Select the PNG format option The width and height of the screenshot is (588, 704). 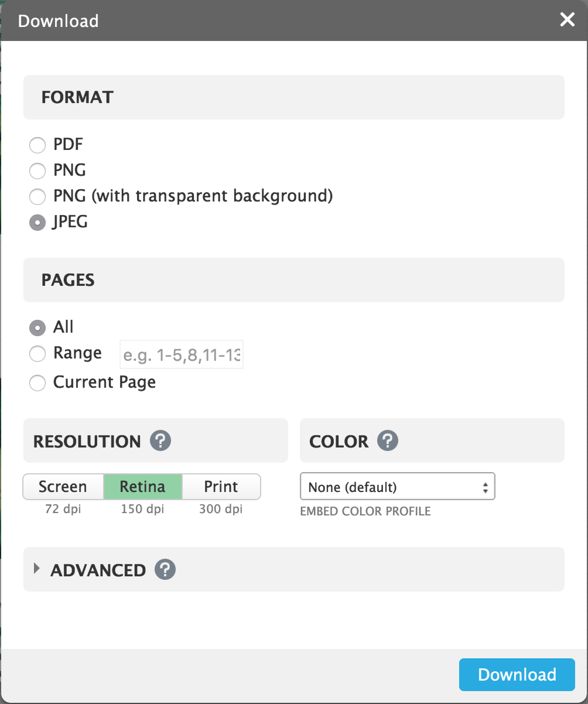pos(37,170)
